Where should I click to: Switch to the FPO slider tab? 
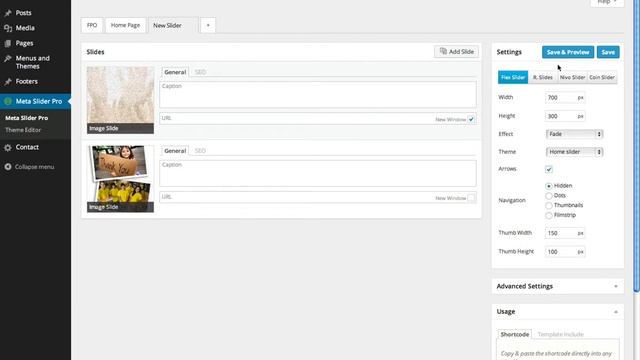coord(92,25)
